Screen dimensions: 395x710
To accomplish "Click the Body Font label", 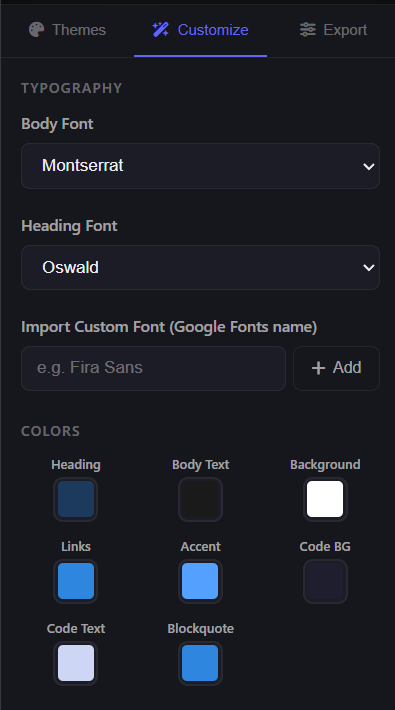I will [x=57, y=124].
